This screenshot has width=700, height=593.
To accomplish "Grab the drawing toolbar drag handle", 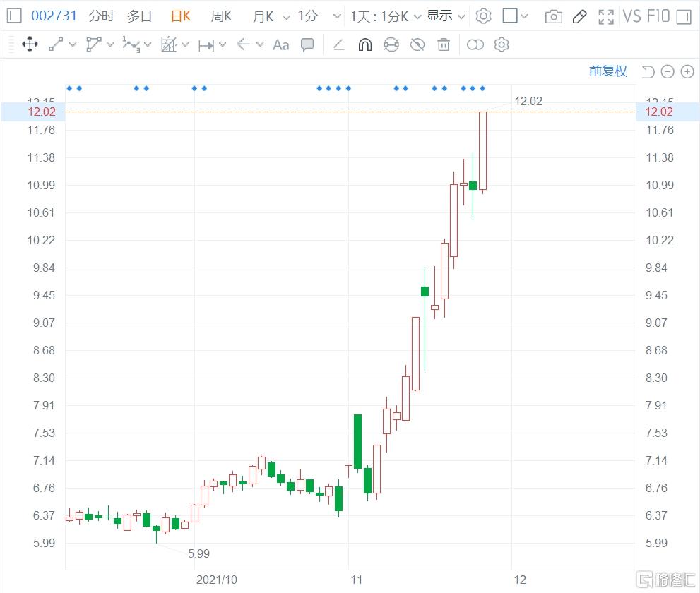I will pos(11,44).
